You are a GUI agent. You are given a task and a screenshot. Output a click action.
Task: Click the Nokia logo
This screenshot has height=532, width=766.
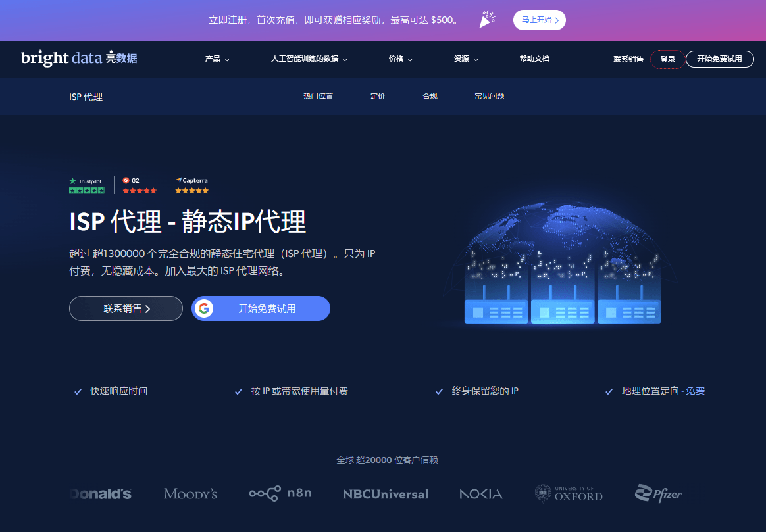pyautogui.click(x=480, y=494)
